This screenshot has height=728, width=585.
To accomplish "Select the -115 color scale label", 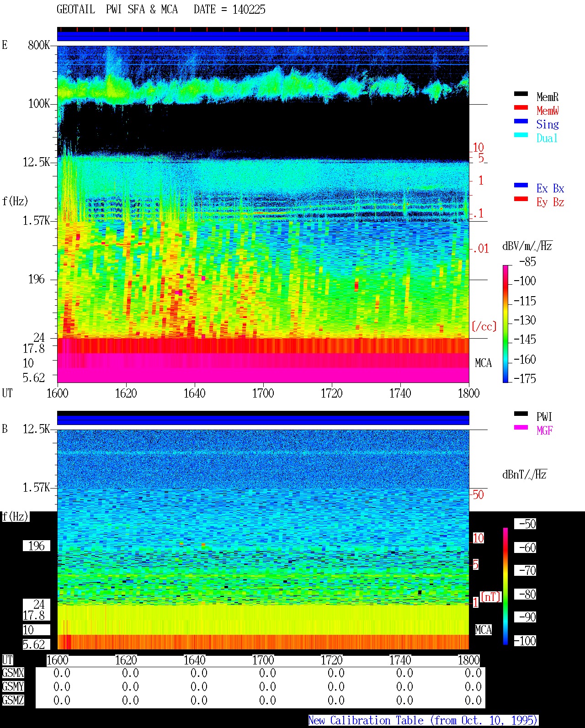I will pyautogui.click(x=525, y=301).
